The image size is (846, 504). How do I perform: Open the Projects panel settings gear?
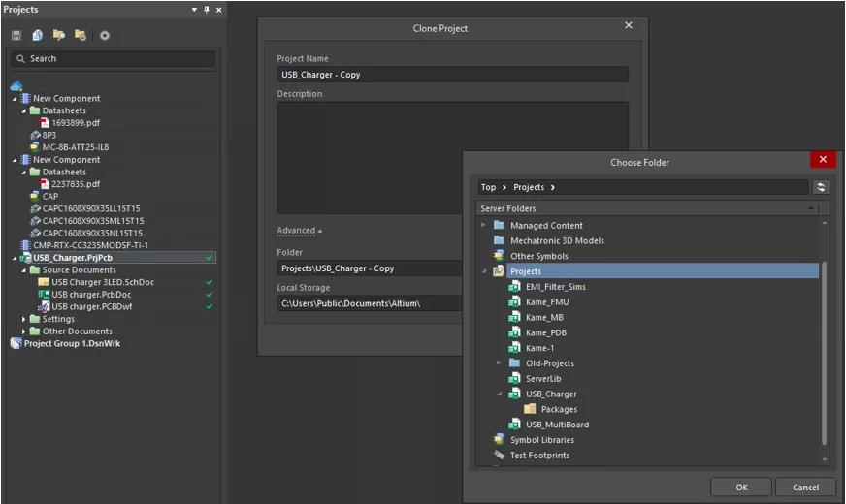pos(105,35)
